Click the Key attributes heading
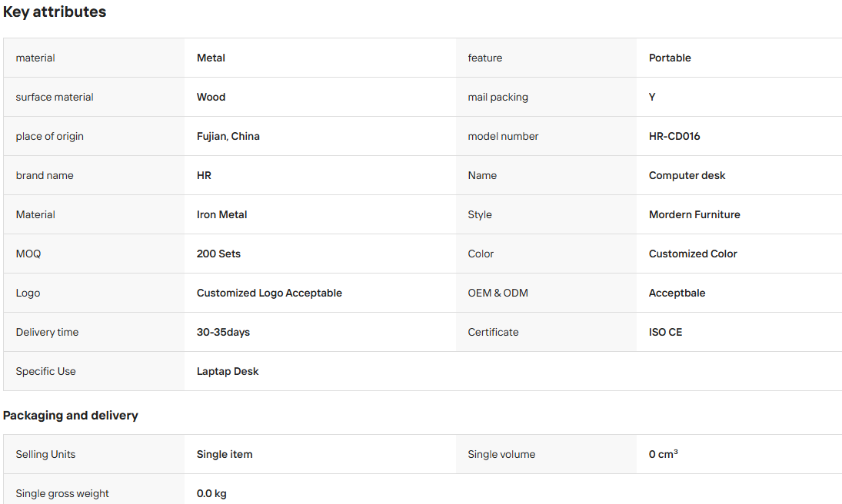Viewport: 842px width, 504px height. pos(55,12)
